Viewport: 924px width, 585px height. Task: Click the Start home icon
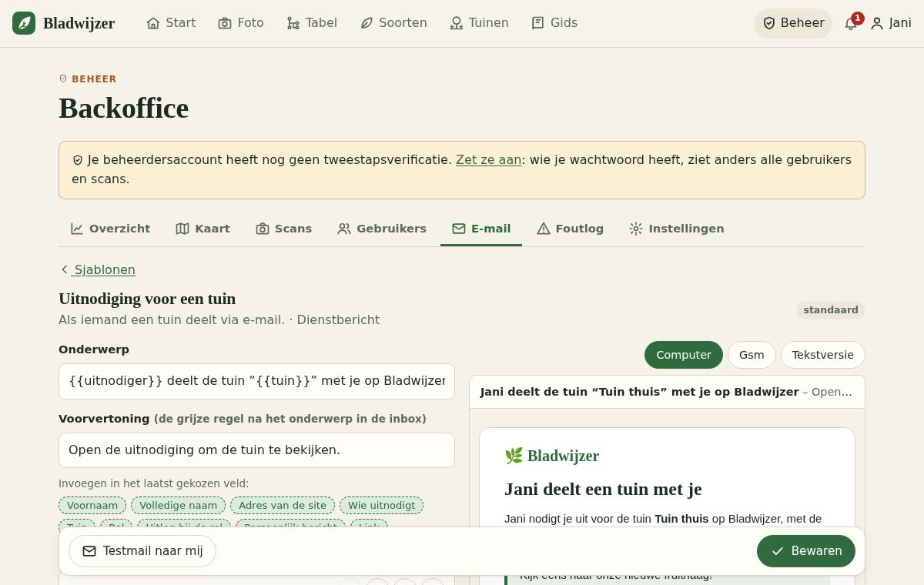[153, 23]
